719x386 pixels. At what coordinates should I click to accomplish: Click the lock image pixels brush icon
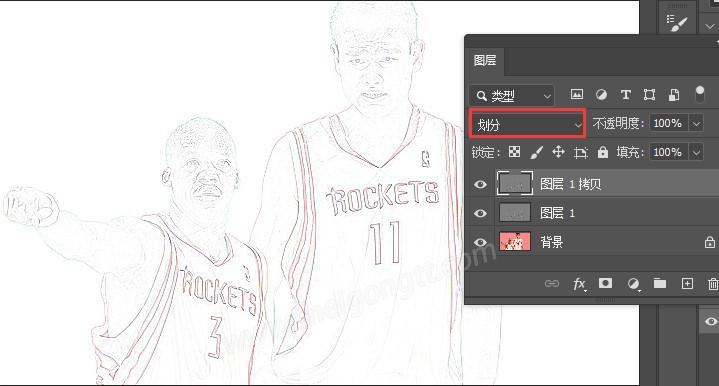click(x=536, y=152)
